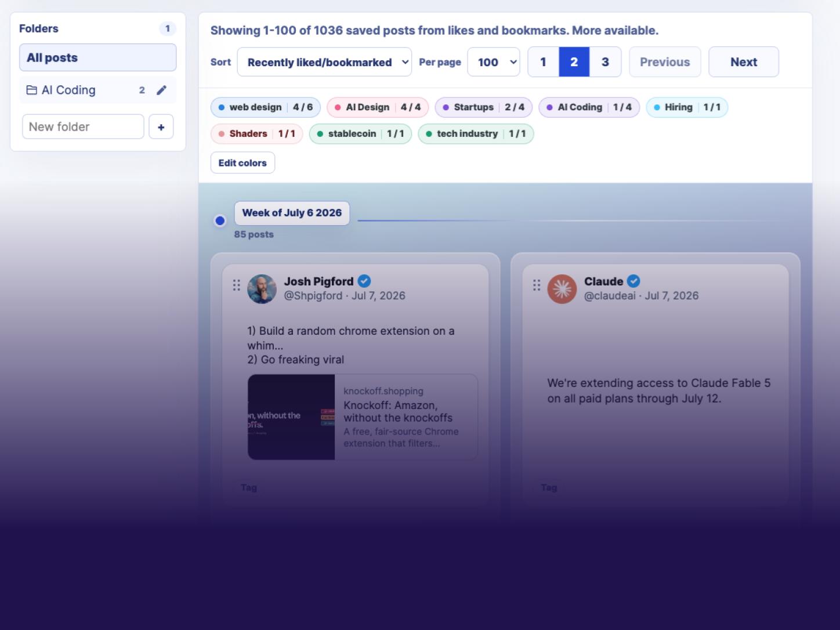This screenshot has height=630, width=840.
Task: Filter by the AI Coding tag chip
Action: [589, 107]
